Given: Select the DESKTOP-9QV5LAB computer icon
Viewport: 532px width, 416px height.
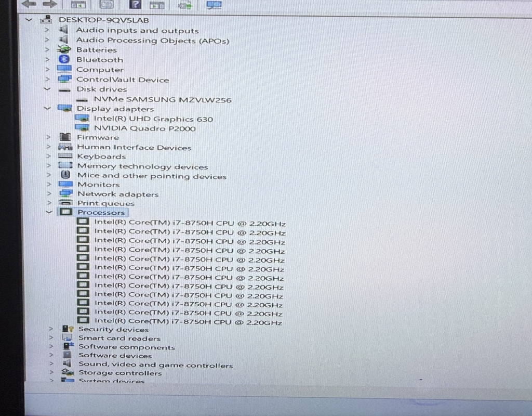Looking at the screenshot, I should 46,19.
